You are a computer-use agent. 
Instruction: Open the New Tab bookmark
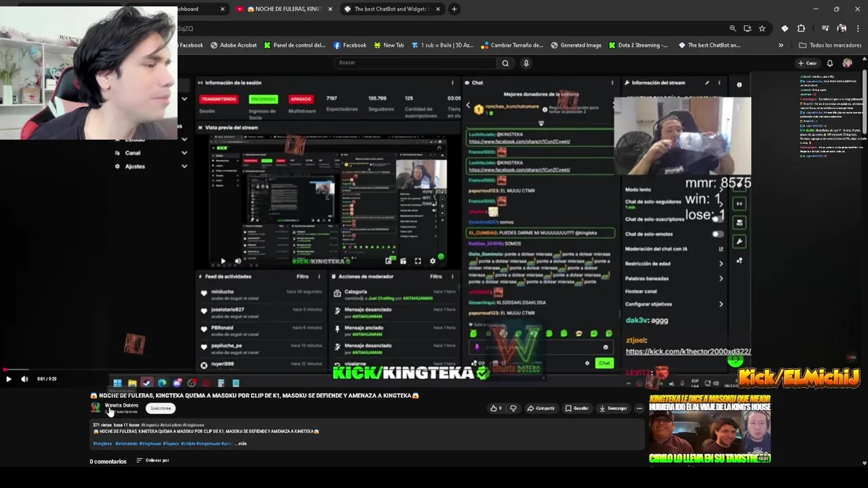(389, 45)
